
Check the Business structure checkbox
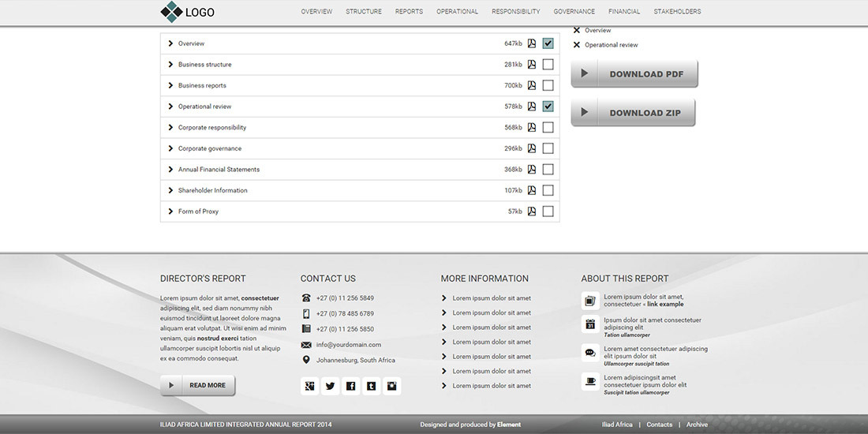coord(548,65)
